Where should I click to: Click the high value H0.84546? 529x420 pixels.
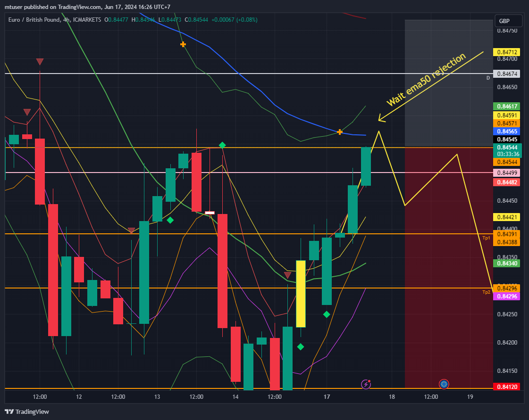143,19
